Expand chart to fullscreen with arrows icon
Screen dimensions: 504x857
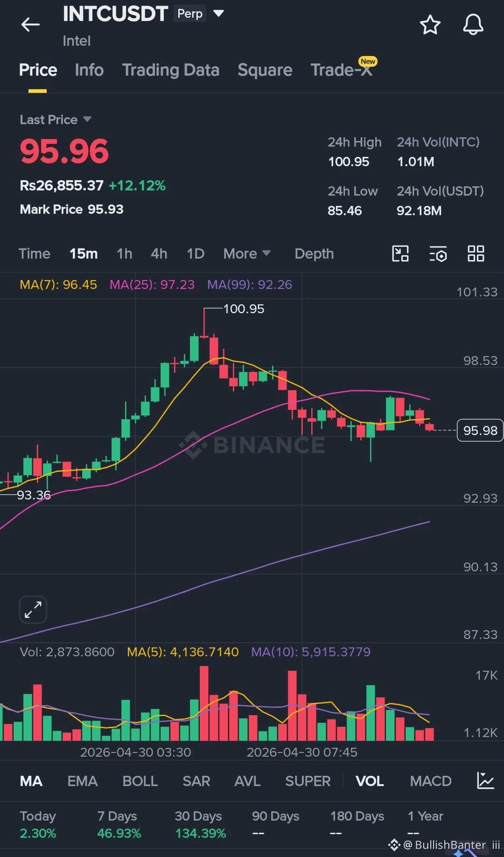point(33,610)
